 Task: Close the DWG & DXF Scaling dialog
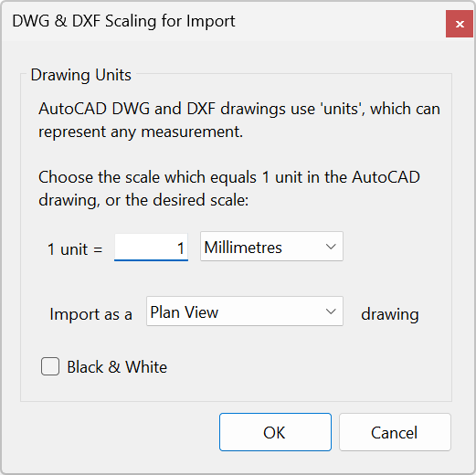coord(460,24)
